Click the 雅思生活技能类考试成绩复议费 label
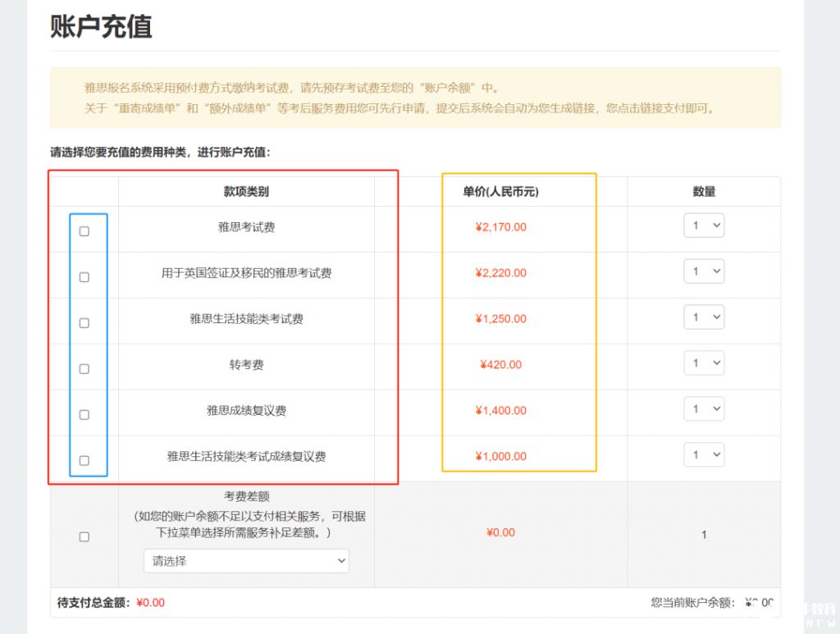This screenshot has width=840, height=634. tap(246, 456)
